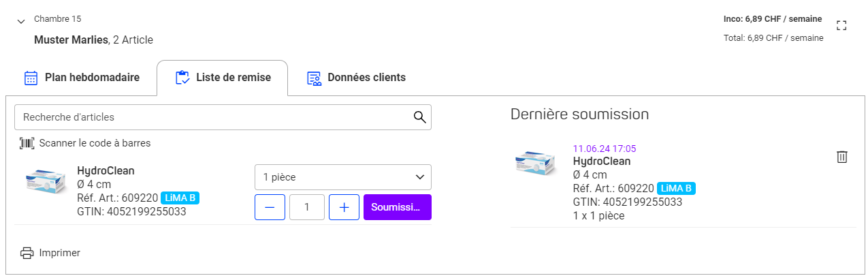Click HydroClean thumbnail in article list
The width and height of the screenshot is (868, 276).
(46, 184)
